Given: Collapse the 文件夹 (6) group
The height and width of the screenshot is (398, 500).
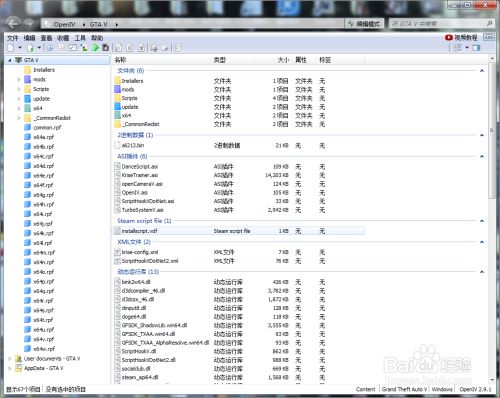Looking at the screenshot, I should (482, 71).
